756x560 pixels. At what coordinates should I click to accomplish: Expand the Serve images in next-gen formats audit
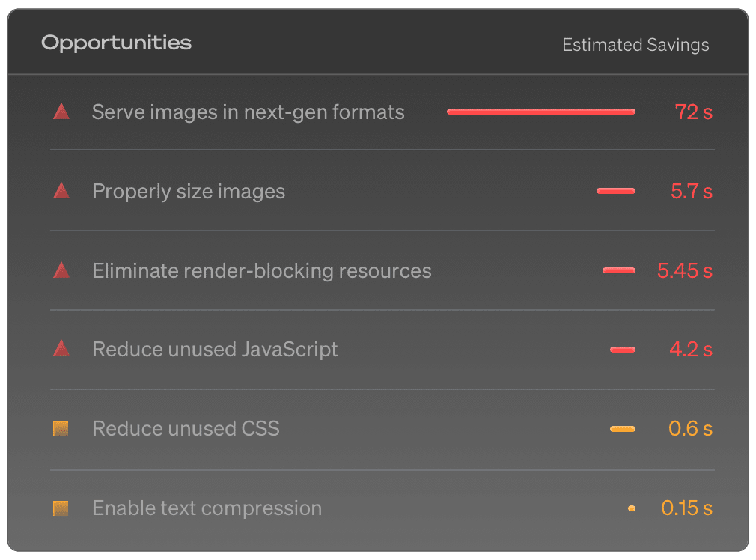(248, 112)
